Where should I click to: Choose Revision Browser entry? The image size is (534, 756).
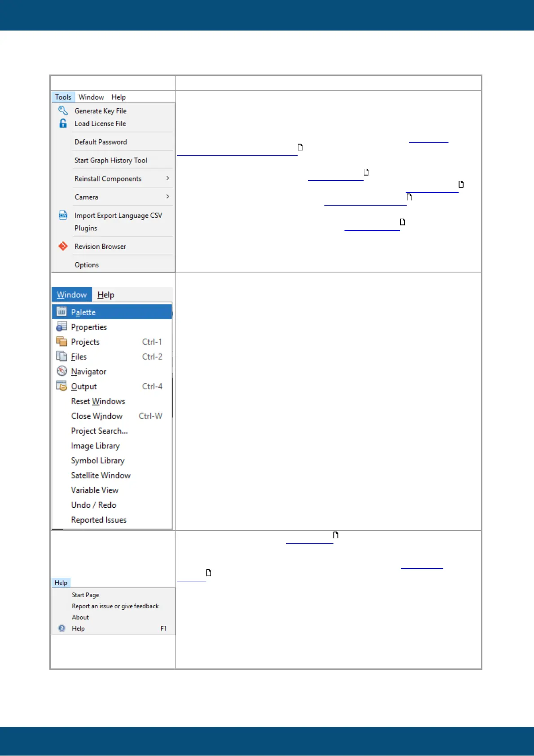point(100,246)
